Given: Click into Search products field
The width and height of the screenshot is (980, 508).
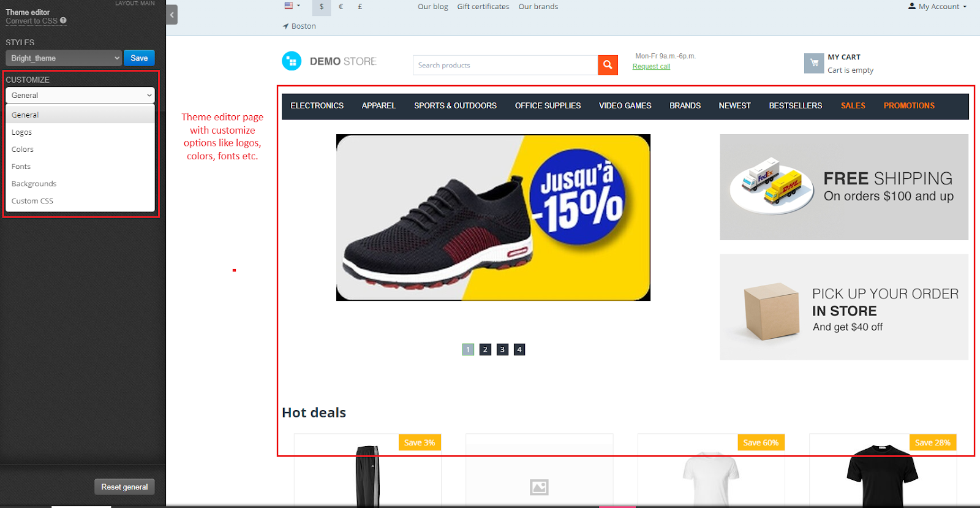Looking at the screenshot, I should (x=505, y=65).
